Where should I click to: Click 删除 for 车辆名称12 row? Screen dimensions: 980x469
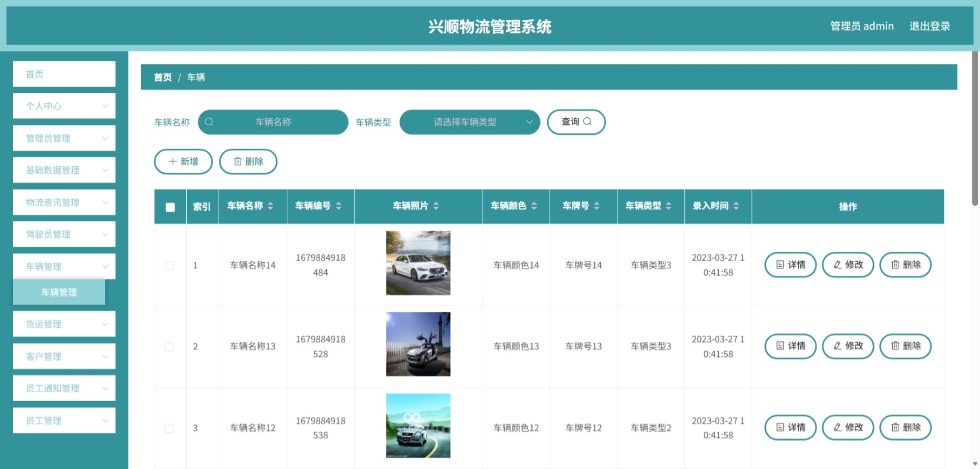(x=906, y=427)
